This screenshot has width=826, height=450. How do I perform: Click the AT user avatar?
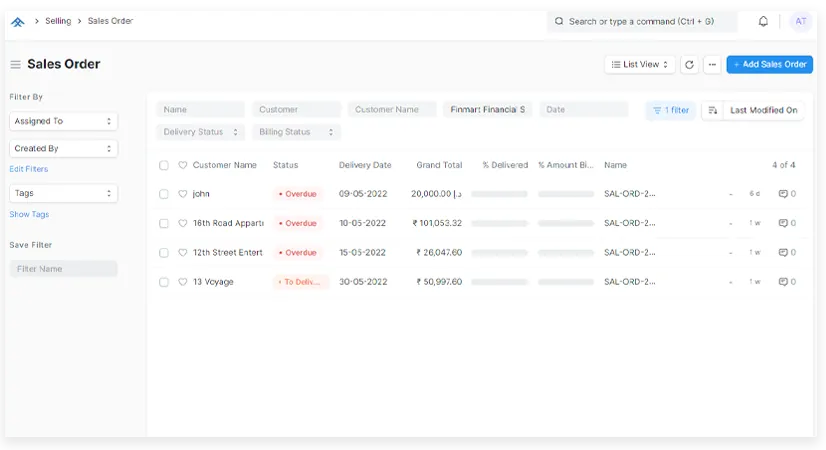[x=799, y=21]
